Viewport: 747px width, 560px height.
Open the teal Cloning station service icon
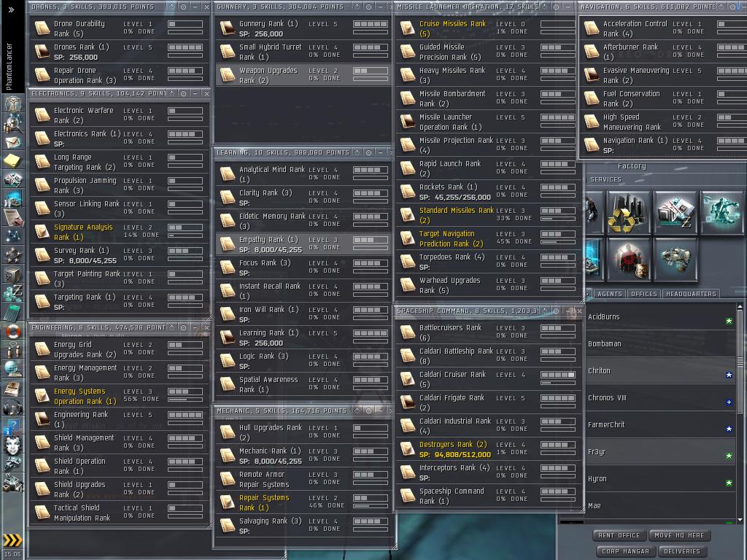pos(721,212)
